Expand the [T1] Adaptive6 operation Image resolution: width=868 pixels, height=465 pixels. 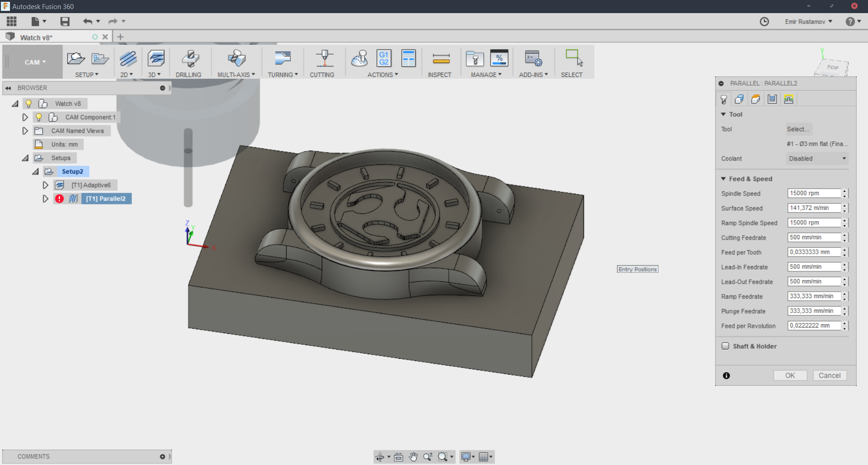click(x=45, y=185)
